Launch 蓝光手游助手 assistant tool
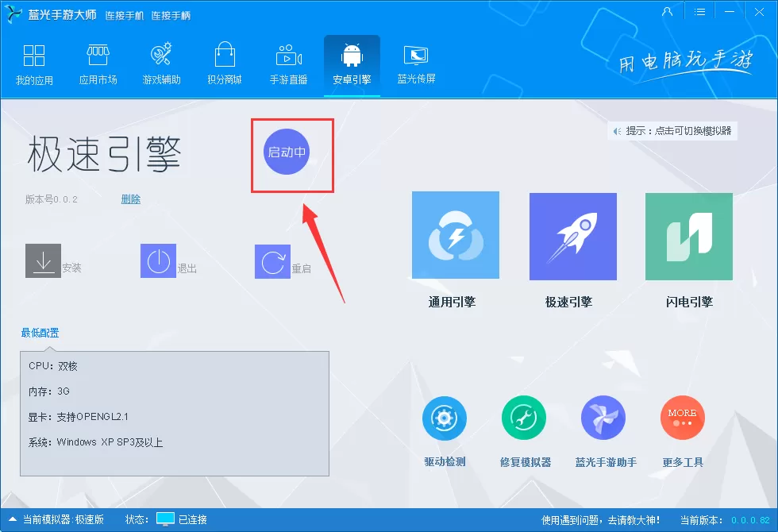 click(603, 418)
